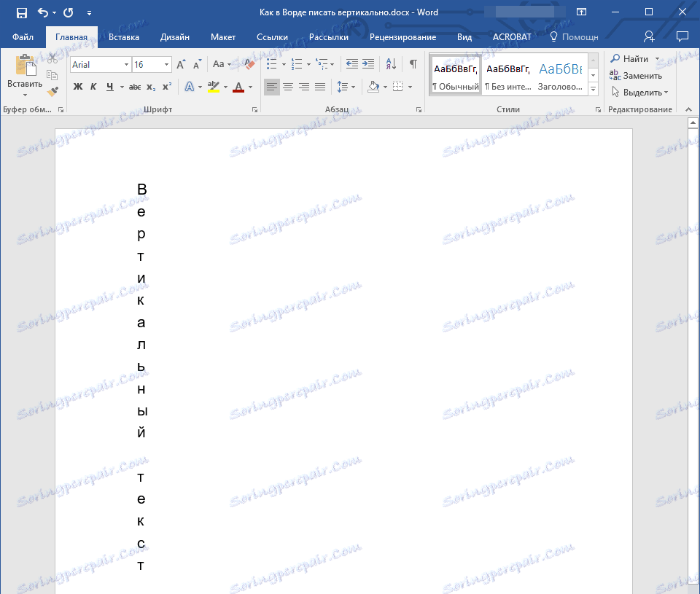Expand the Styles gallery with the More arrow
Screen dimensions: 700x594
tap(594, 89)
